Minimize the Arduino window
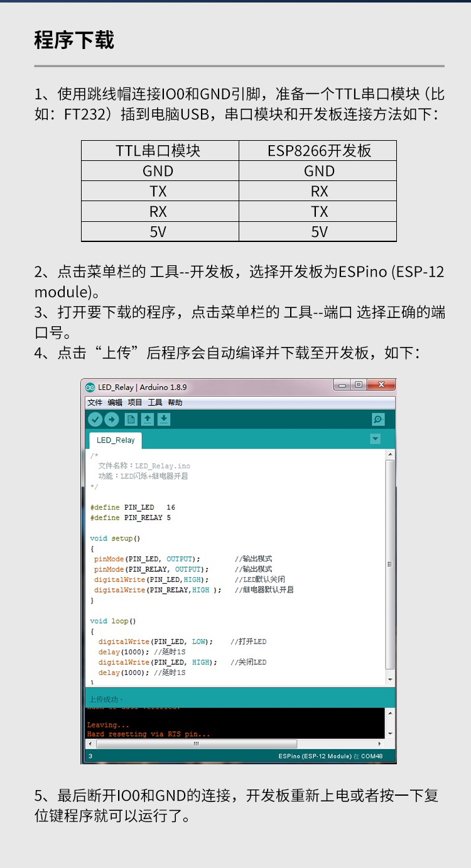The height and width of the screenshot is (868, 471). pos(342,385)
